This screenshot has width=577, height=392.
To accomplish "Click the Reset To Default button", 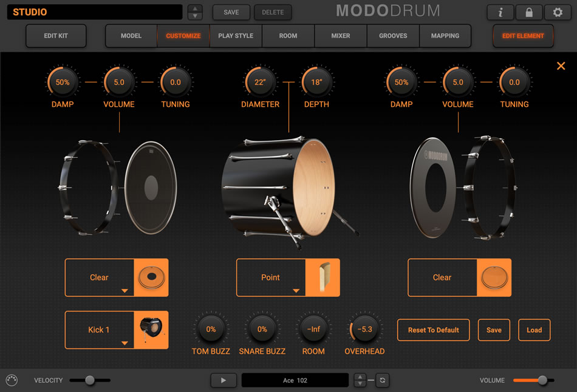I will (x=433, y=330).
